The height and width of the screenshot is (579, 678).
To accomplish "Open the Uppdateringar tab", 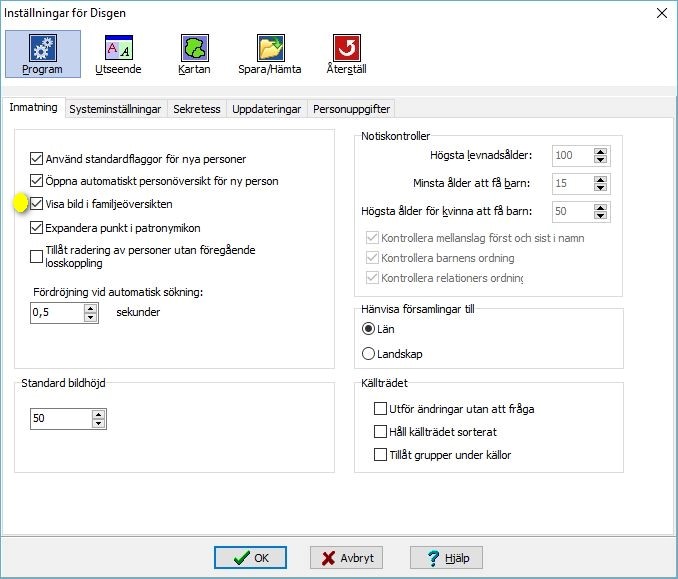I will click(x=266, y=109).
